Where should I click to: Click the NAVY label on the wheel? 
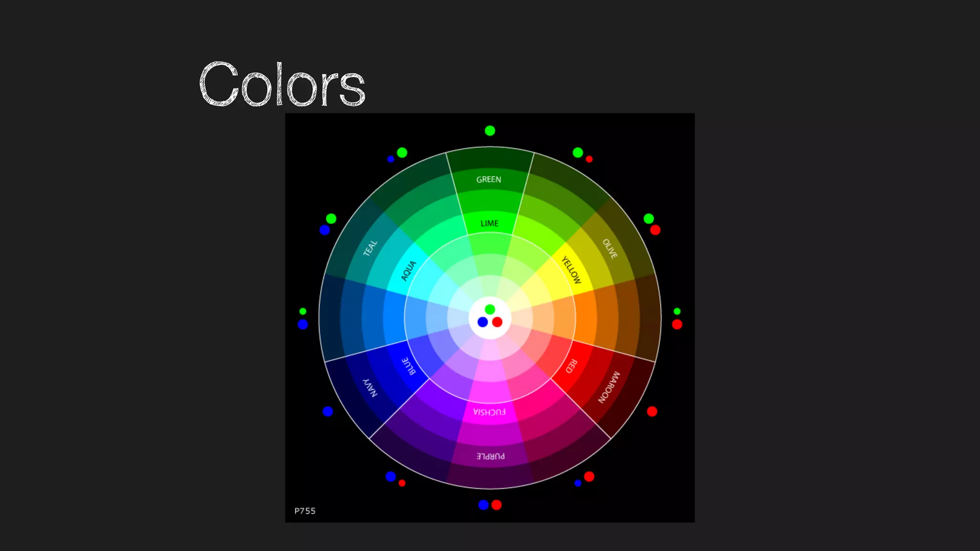pyautogui.click(x=370, y=388)
